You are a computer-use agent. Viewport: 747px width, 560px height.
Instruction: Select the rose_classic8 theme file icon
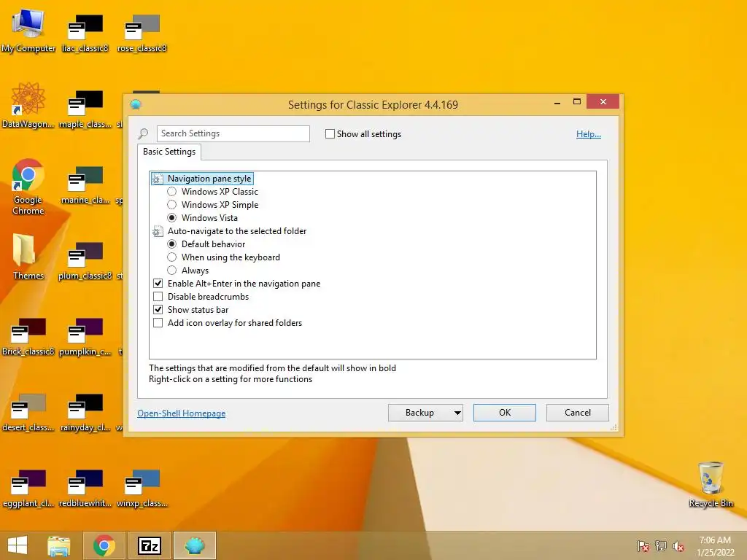142,32
